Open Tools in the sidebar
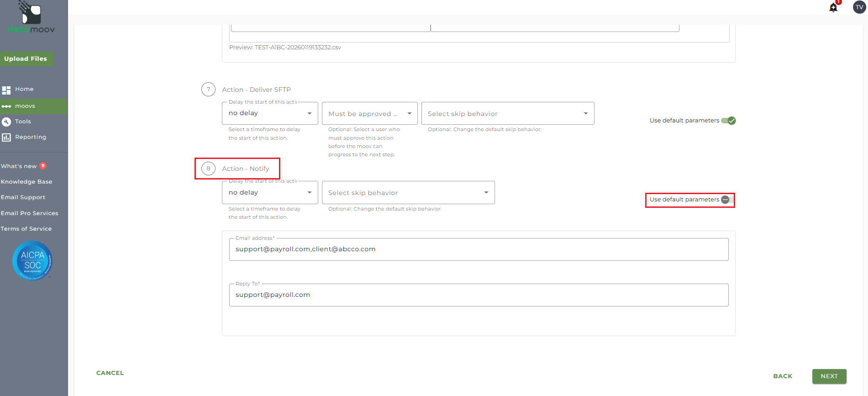The height and width of the screenshot is (396, 868). tap(23, 121)
